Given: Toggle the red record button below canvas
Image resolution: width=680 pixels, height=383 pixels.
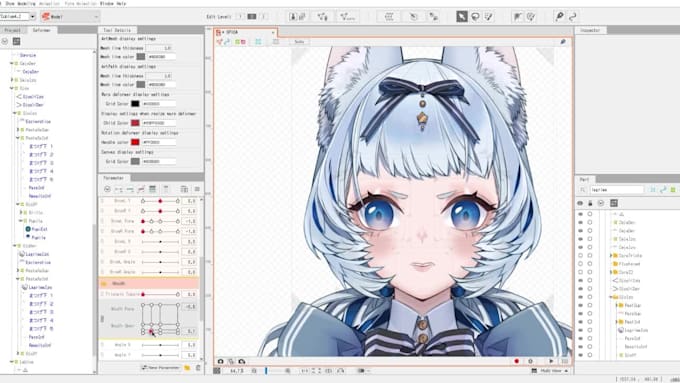Looking at the screenshot, I should coord(517,361).
